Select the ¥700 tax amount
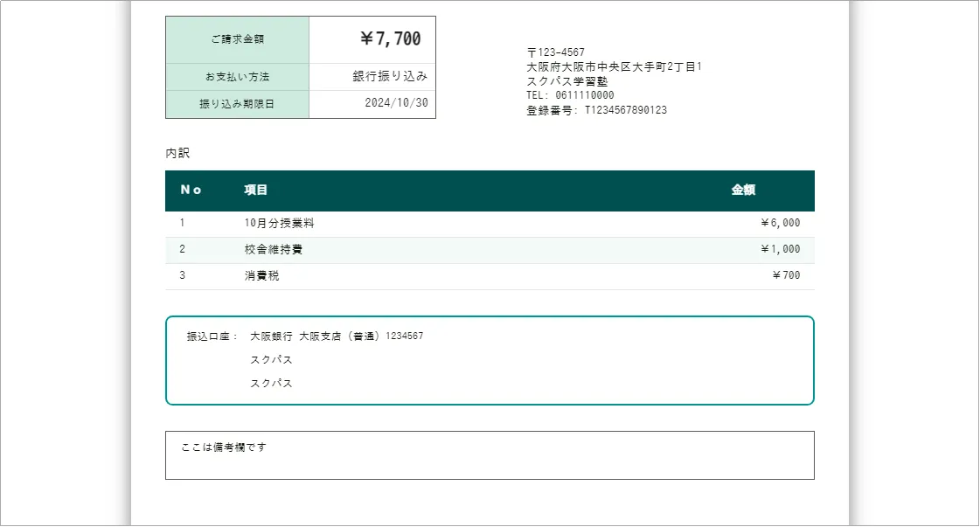The height and width of the screenshot is (527, 980). click(x=786, y=275)
